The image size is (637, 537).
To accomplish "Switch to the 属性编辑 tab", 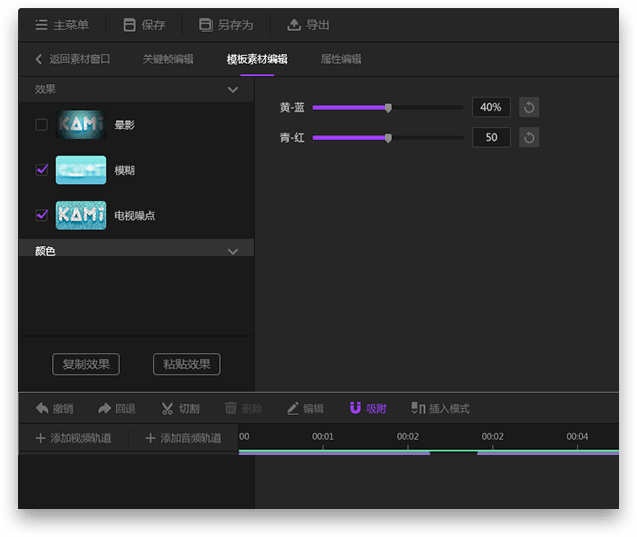I will pyautogui.click(x=341, y=59).
